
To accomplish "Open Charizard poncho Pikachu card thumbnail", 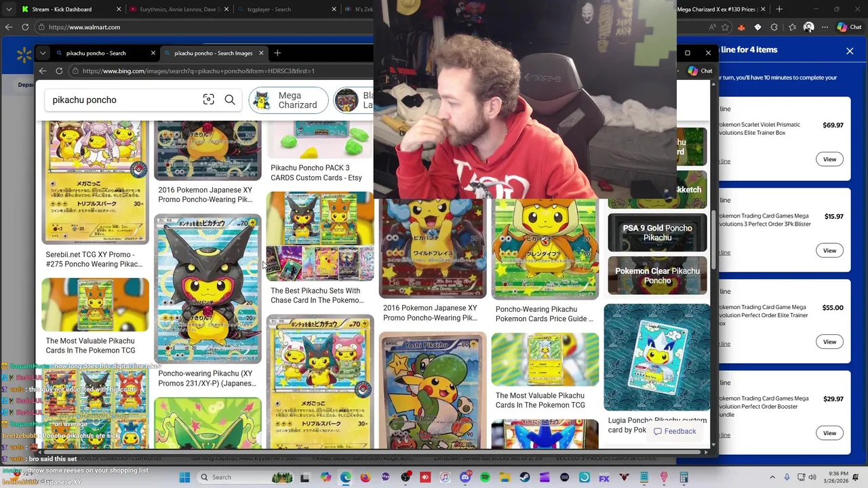I will click(x=545, y=248).
